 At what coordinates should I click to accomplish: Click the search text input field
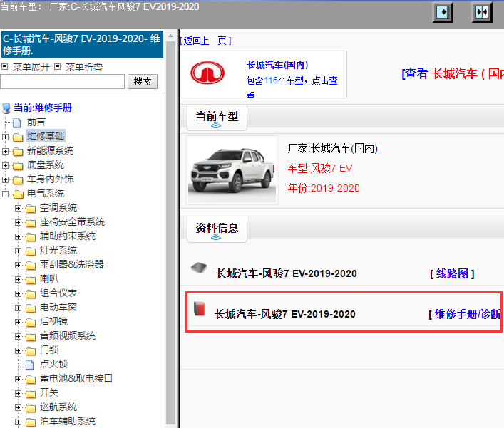(62, 82)
